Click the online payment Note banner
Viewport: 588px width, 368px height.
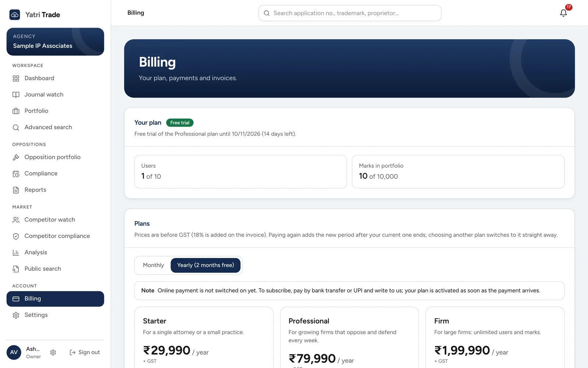coord(349,291)
